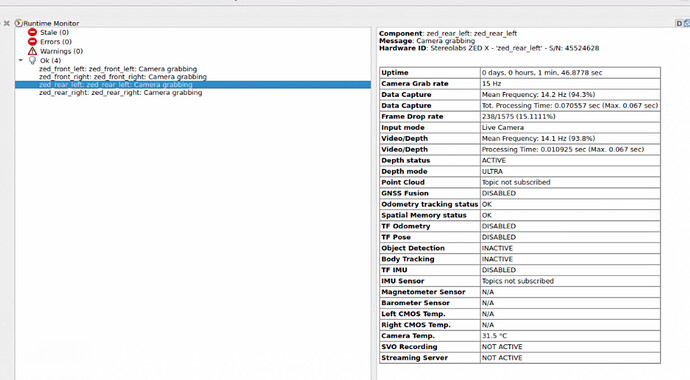Collapse the Ok (4) tree group

click(x=20, y=60)
